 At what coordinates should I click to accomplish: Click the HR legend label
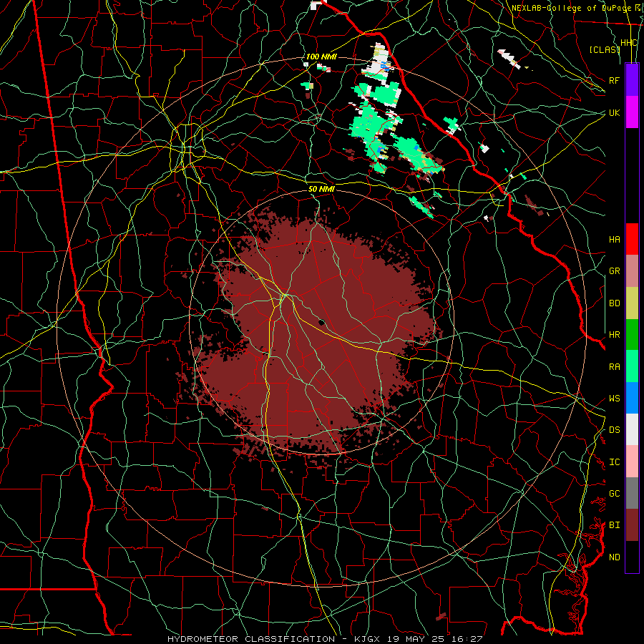coord(614,335)
